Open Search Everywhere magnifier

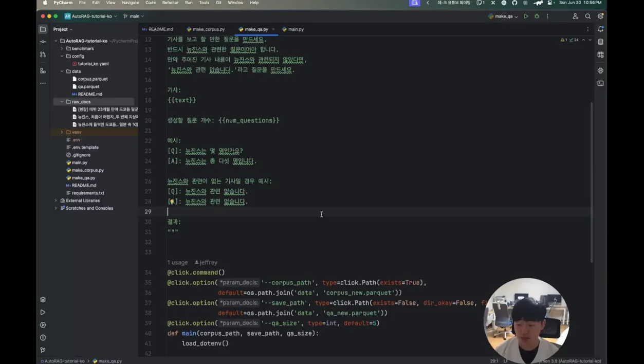[x=588, y=16]
